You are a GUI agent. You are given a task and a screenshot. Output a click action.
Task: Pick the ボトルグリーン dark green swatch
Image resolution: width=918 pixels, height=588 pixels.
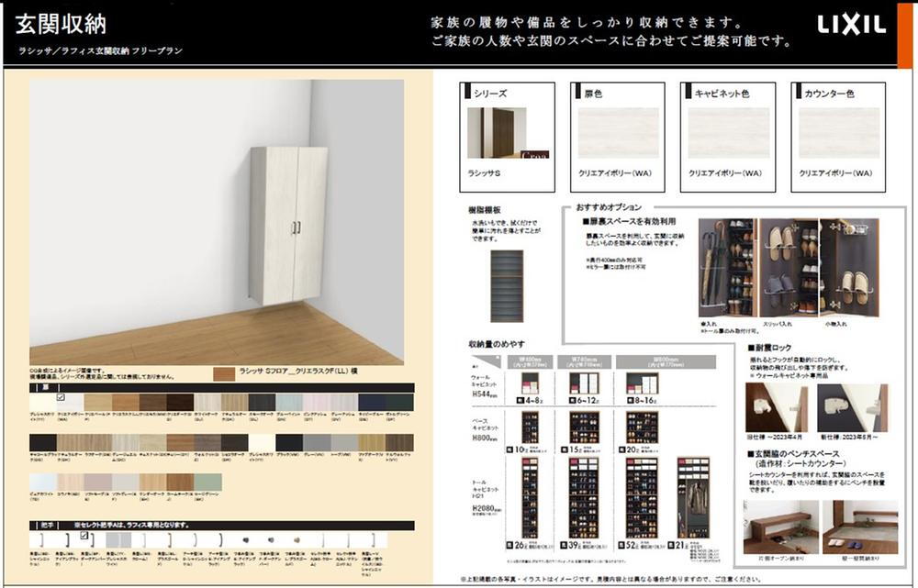(x=400, y=403)
